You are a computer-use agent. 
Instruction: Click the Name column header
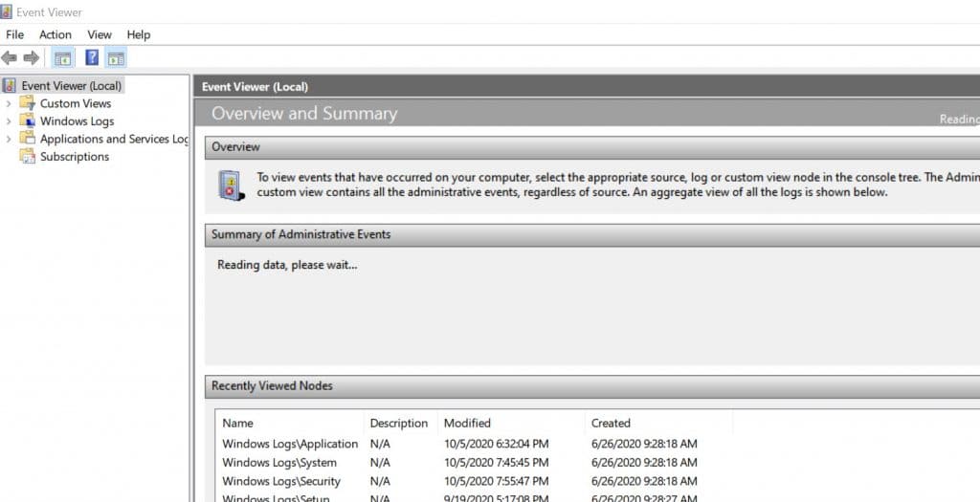click(x=238, y=423)
